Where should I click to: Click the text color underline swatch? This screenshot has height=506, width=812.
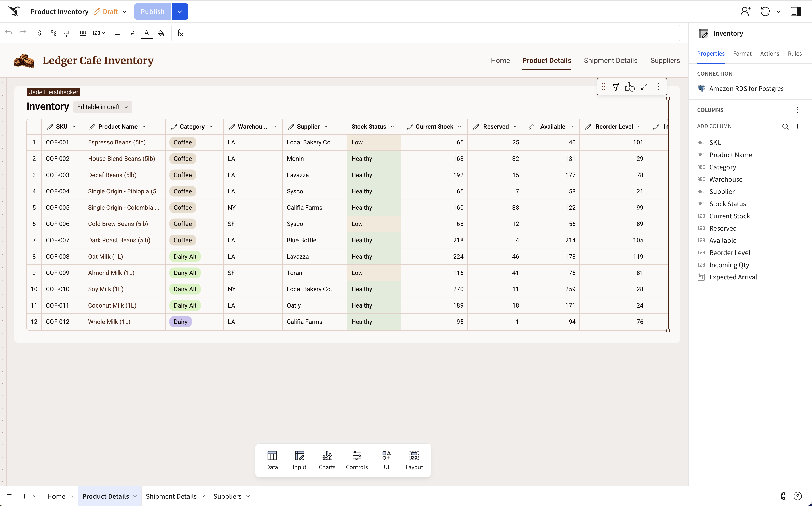(146, 33)
